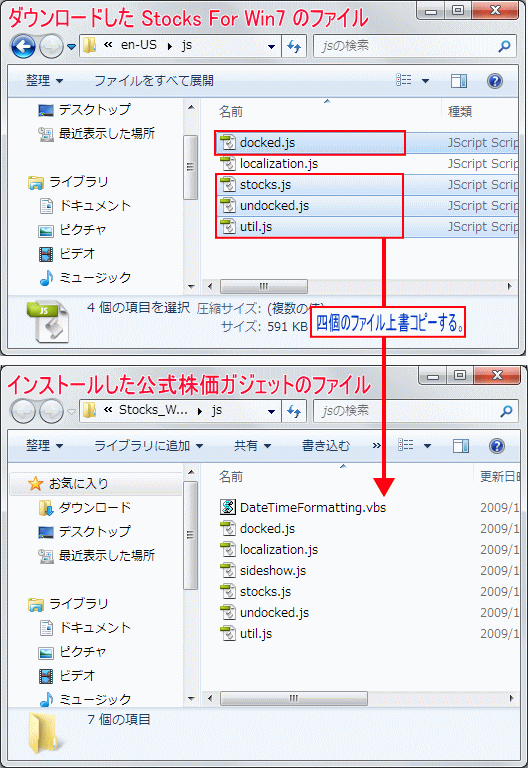Screen dimensions: 528x768
Task: Refresh the en-US js folder view
Action: pos(294,47)
